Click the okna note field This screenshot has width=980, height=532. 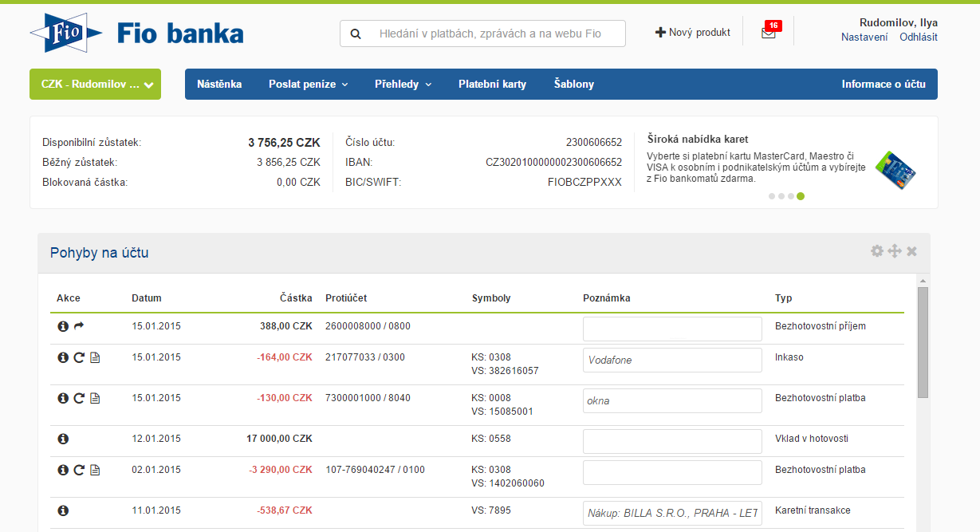pos(672,400)
